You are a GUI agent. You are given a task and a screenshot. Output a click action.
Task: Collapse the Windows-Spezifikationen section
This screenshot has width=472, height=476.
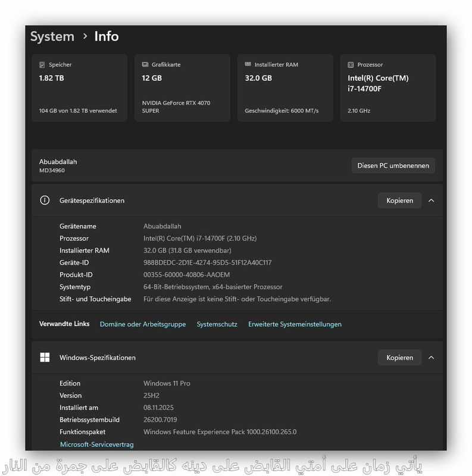point(431,358)
